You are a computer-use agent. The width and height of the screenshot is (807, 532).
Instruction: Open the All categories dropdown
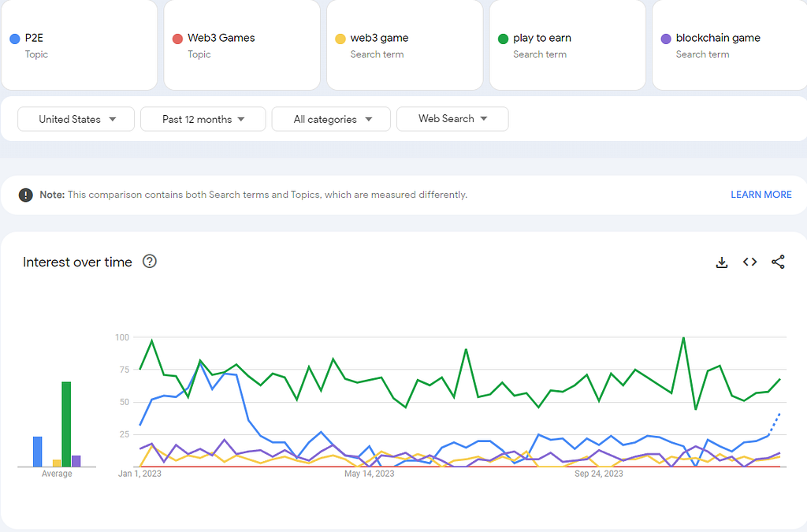pyautogui.click(x=331, y=119)
